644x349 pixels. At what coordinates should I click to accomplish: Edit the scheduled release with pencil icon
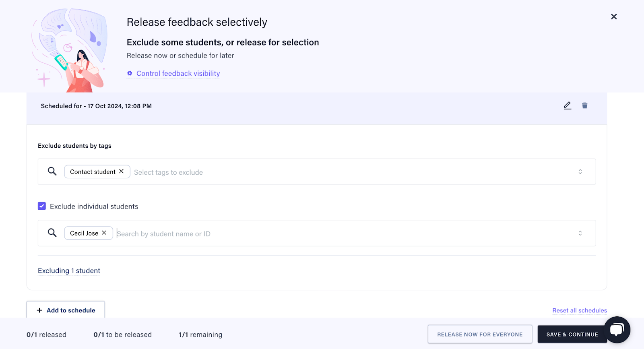[568, 105]
